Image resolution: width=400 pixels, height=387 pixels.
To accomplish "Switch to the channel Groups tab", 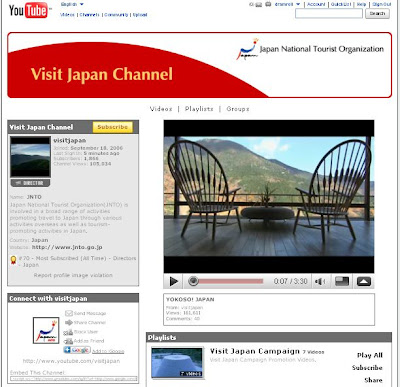I will click(238, 109).
